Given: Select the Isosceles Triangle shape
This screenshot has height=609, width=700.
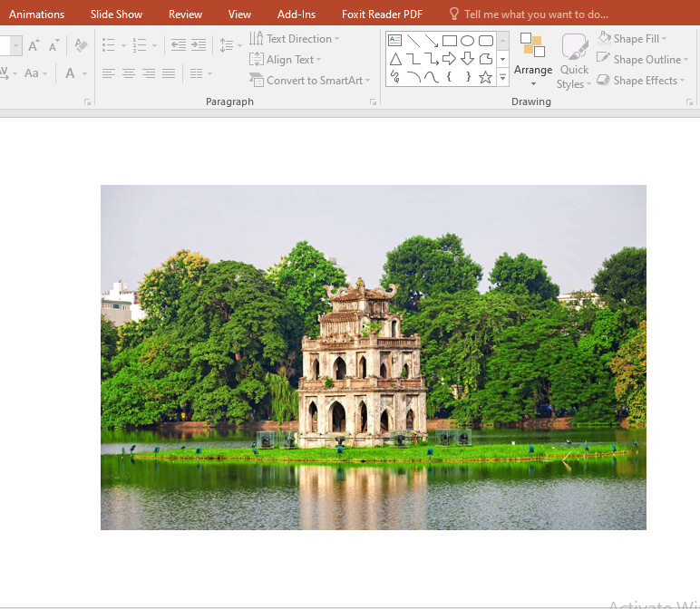Looking at the screenshot, I should pyautogui.click(x=395, y=59).
